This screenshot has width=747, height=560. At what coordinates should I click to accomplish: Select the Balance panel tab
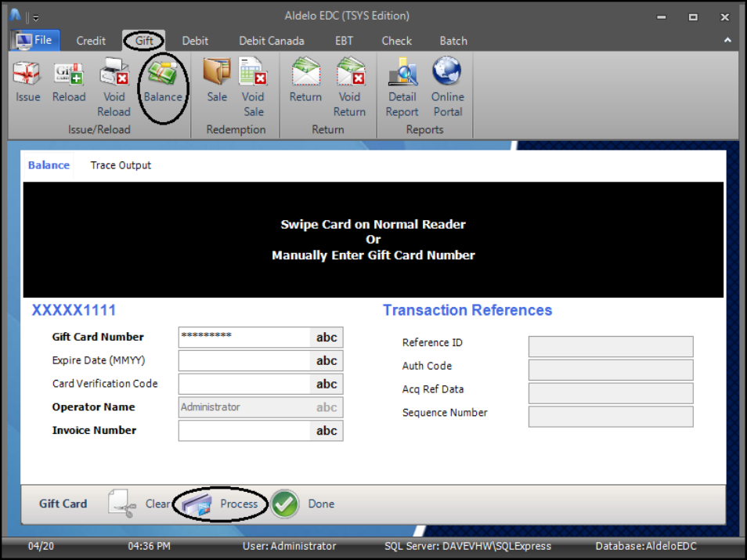click(49, 165)
